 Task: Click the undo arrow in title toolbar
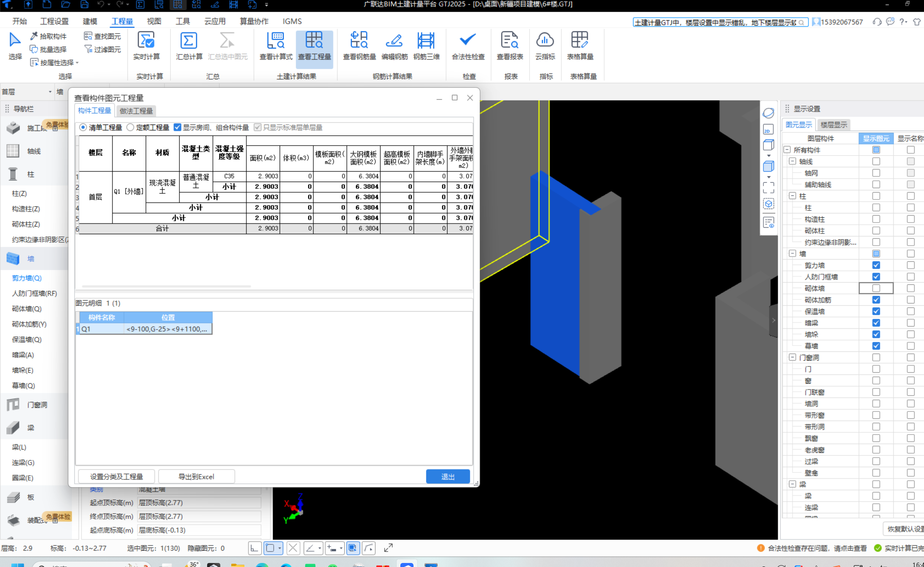pos(100,4)
